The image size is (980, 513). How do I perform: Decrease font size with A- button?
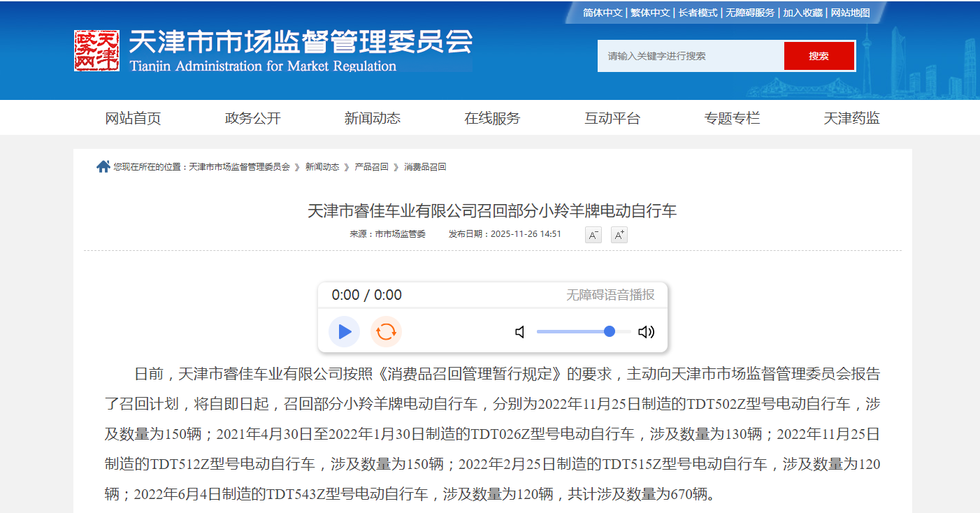click(593, 235)
